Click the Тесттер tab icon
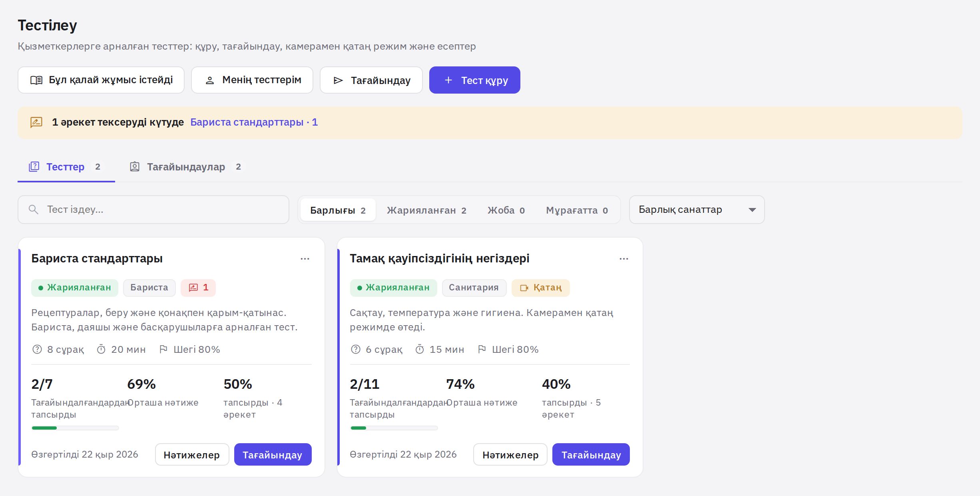 (x=34, y=166)
